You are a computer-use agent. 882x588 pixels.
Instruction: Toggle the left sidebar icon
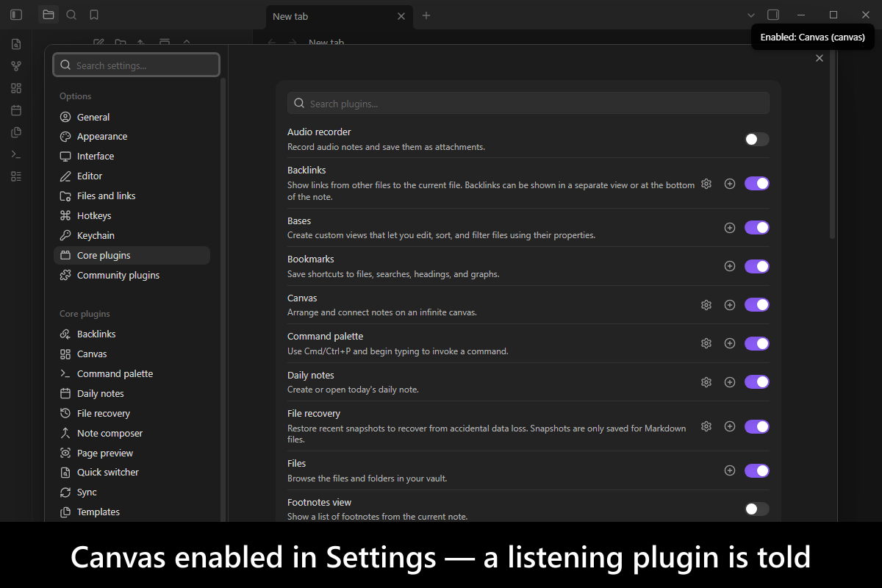coord(16,15)
